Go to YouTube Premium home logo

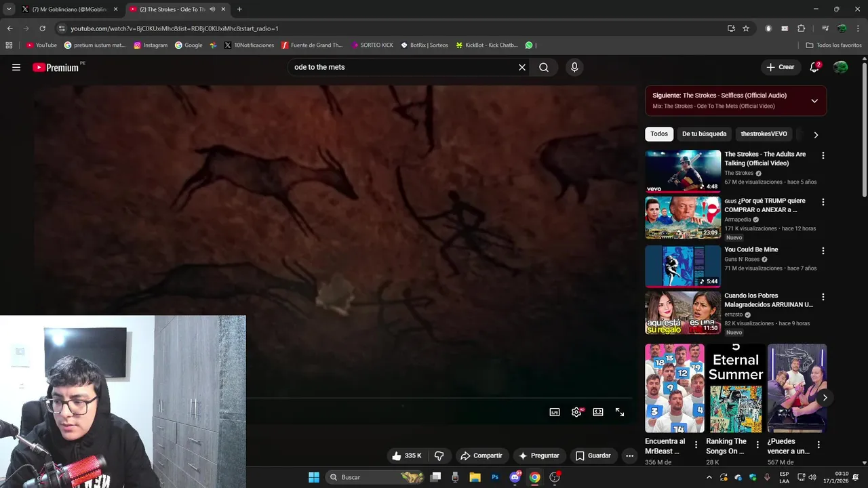click(57, 67)
